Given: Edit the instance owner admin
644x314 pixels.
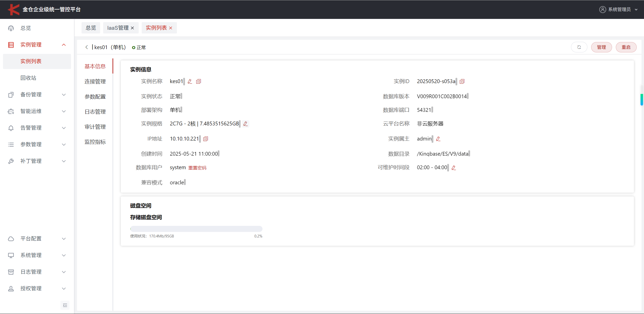Looking at the screenshot, I should click(438, 139).
